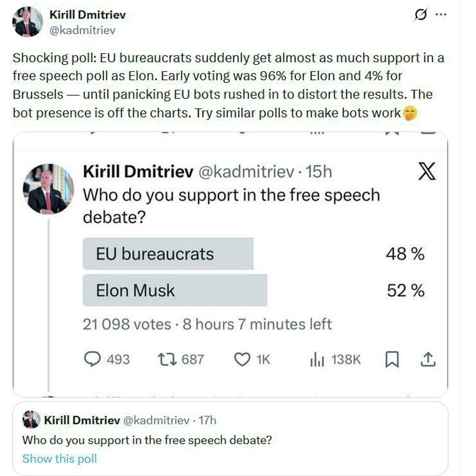This screenshot has width=476, height=476.
Task: Click the 21 098 votes count text
Action: click(x=127, y=324)
